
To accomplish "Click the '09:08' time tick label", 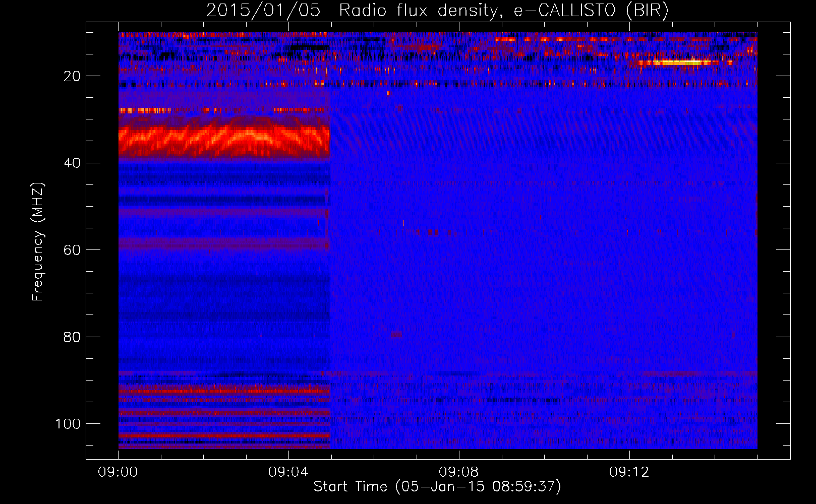I will [459, 472].
